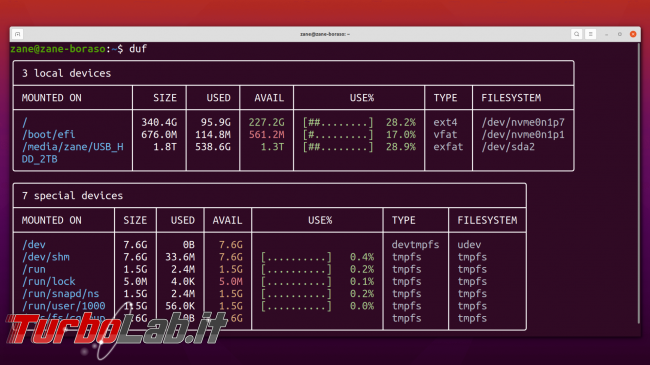Click '/dev/nvme0n1p7' filesystem entry
Viewport: 650px width, 365px height.
pos(523,122)
